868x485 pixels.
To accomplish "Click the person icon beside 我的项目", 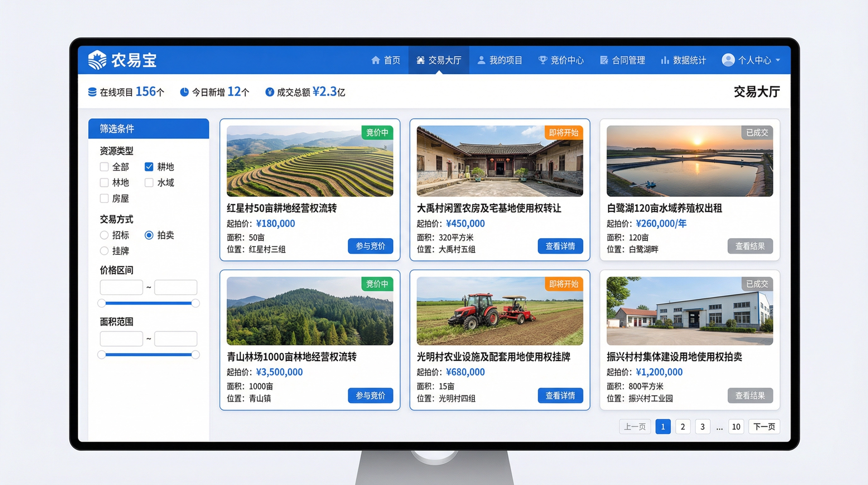I will point(482,60).
